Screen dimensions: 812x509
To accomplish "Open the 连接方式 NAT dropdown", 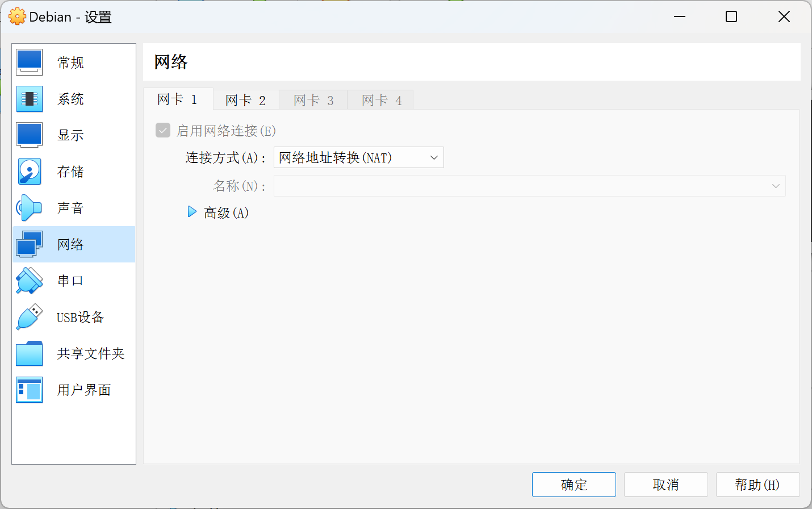I will [359, 157].
